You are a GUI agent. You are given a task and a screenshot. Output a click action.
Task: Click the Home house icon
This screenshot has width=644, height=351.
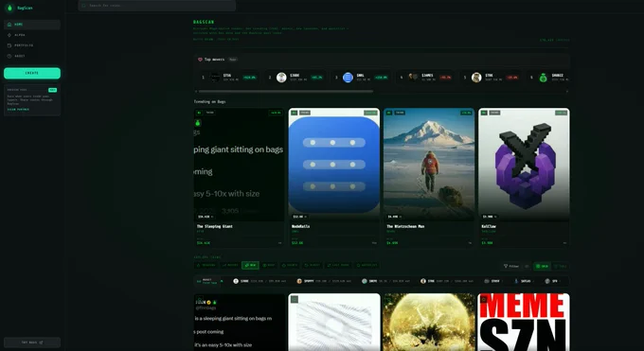pyautogui.click(x=9, y=25)
